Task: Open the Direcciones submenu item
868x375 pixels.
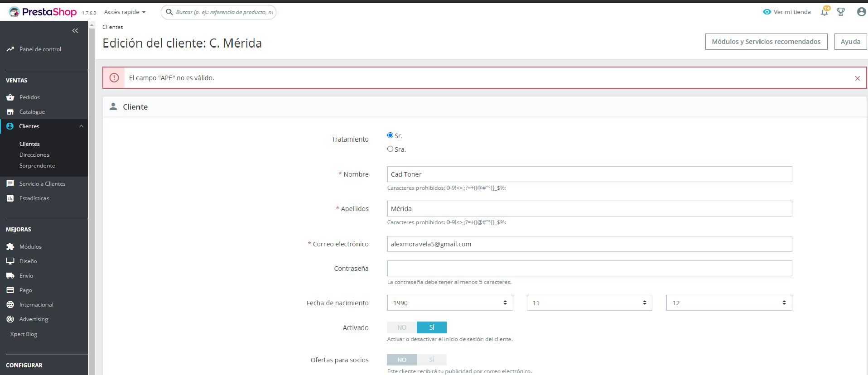Action: (x=34, y=154)
